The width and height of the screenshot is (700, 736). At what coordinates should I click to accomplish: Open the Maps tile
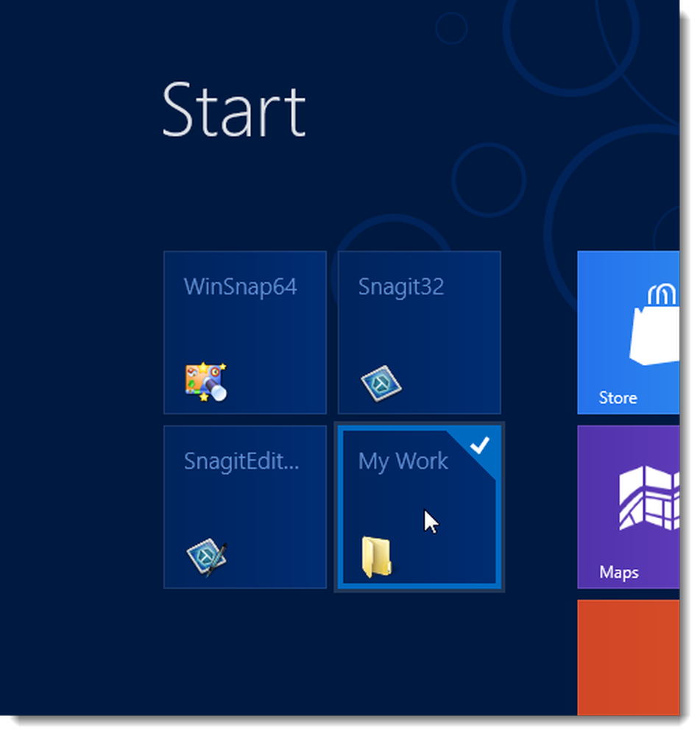[x=628, y=507]
